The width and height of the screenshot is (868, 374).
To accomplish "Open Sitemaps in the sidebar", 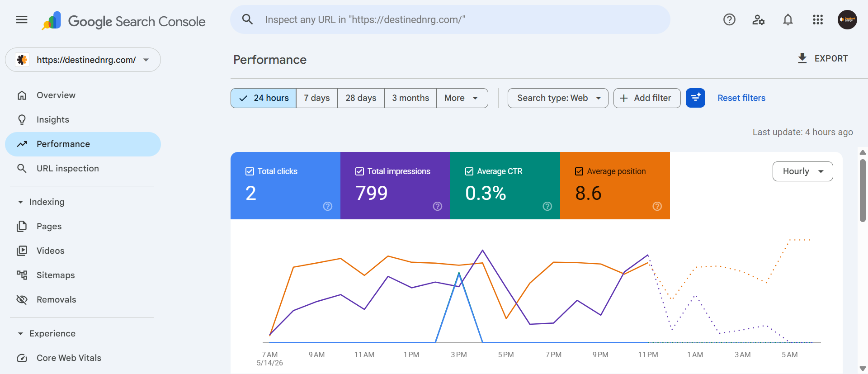I will click(83, 275).
